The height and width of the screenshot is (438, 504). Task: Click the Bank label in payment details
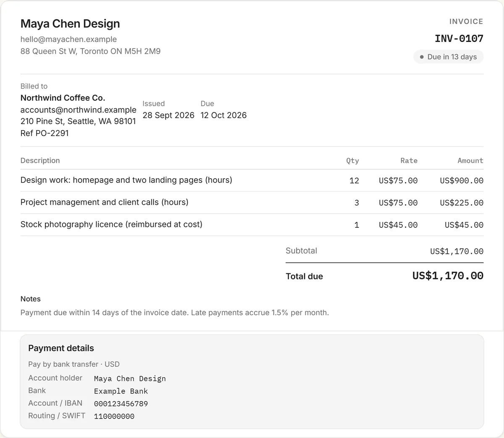coord(37,391)
